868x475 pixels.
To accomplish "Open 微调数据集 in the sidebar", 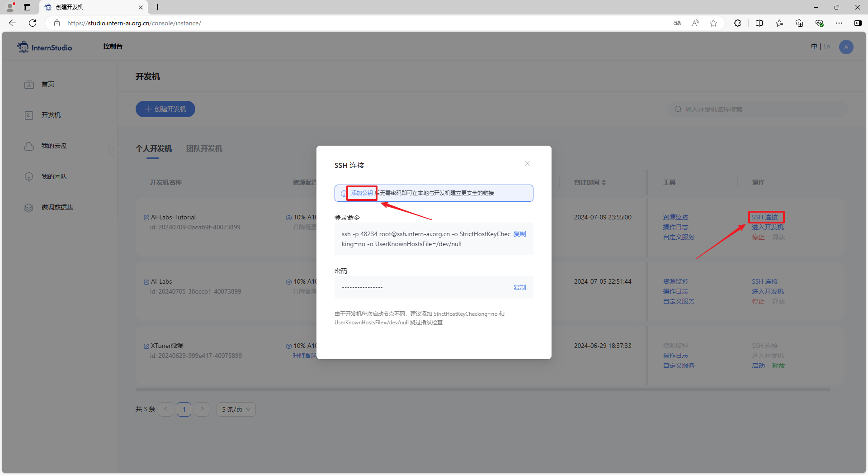I will [x=57, y=207].
